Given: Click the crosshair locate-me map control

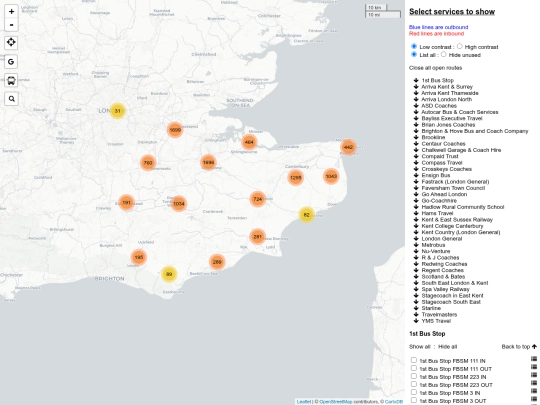Looking at the screenshot, I should pyautogui.click(x=11, y=43).
